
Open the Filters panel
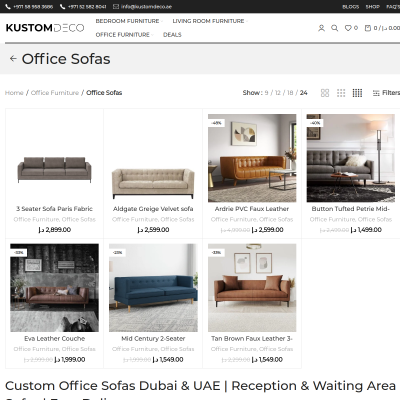point(386,93)
